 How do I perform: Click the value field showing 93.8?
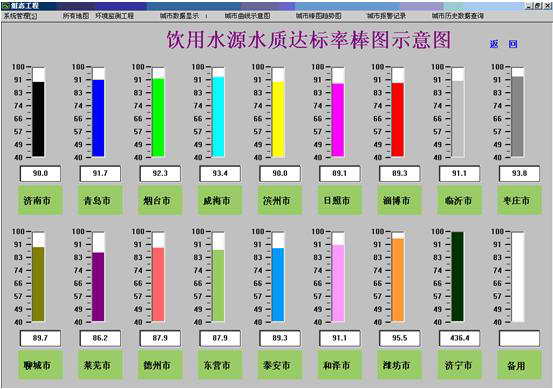tap(519, 174)
